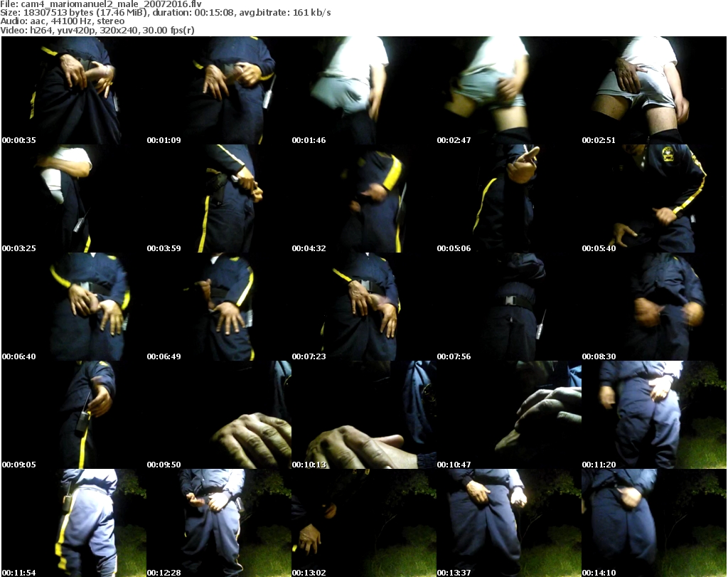Click the "File: cam4_mariomanuel2_male_20072016.flv" line

point(101,4)
